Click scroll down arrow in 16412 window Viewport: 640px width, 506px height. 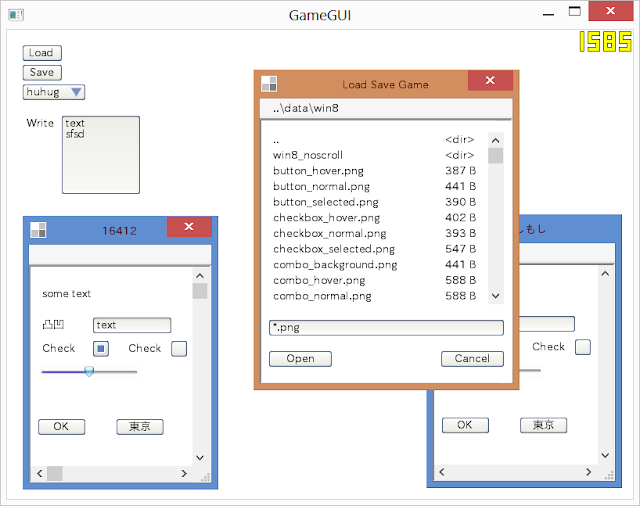pos(200,458)
